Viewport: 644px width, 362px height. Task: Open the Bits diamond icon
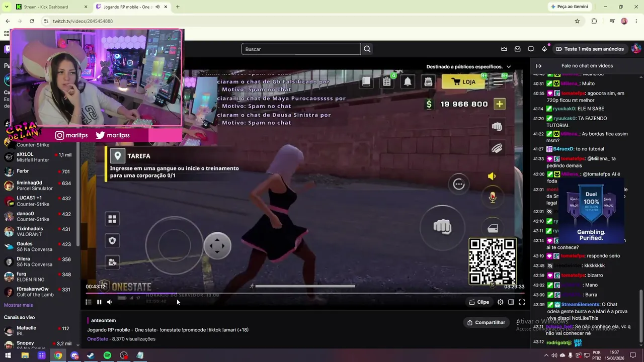click(x=544, y=49)
